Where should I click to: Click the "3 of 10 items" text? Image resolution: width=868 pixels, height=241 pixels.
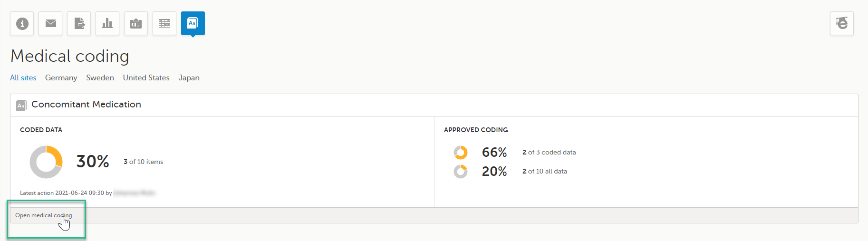tap(143, 162)
